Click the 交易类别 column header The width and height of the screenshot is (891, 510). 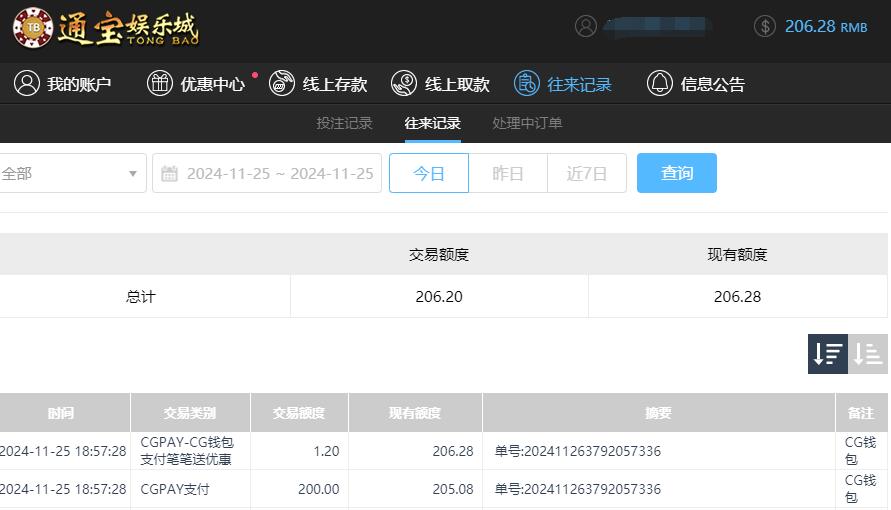click(x=190, y=413)
